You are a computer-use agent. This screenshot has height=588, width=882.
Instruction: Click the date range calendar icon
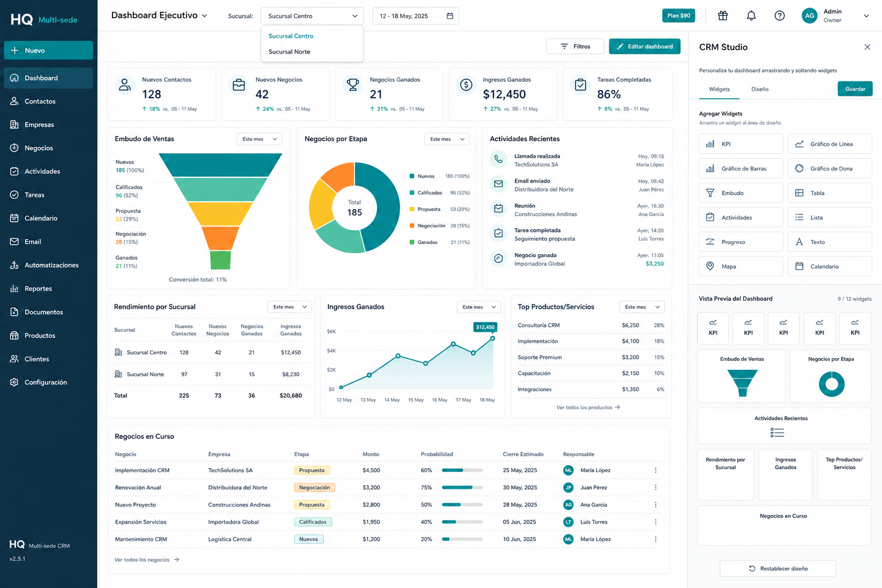(x=450, y=16)
